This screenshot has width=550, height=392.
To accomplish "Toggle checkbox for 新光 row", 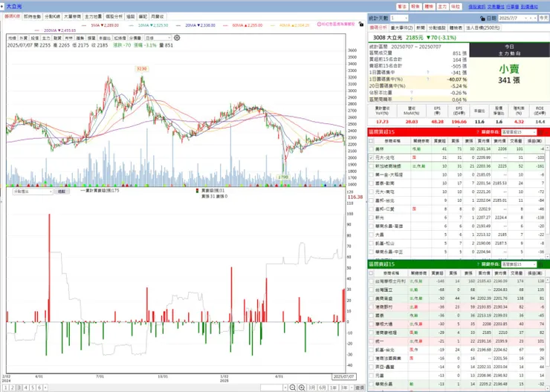I will coord(371,218).
